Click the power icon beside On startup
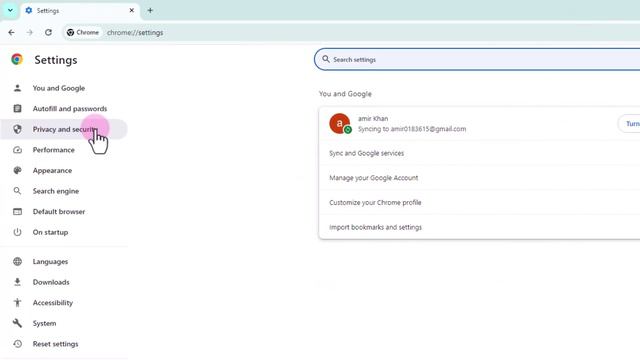 [x=17, y=232]
